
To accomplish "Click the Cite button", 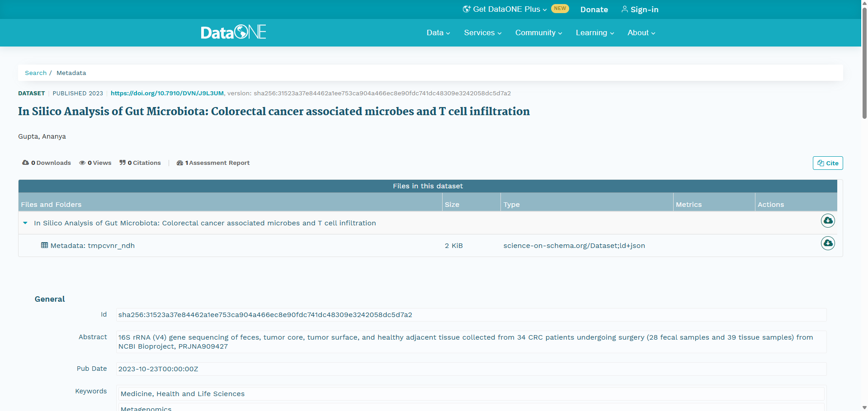I will tap(828, 163).
